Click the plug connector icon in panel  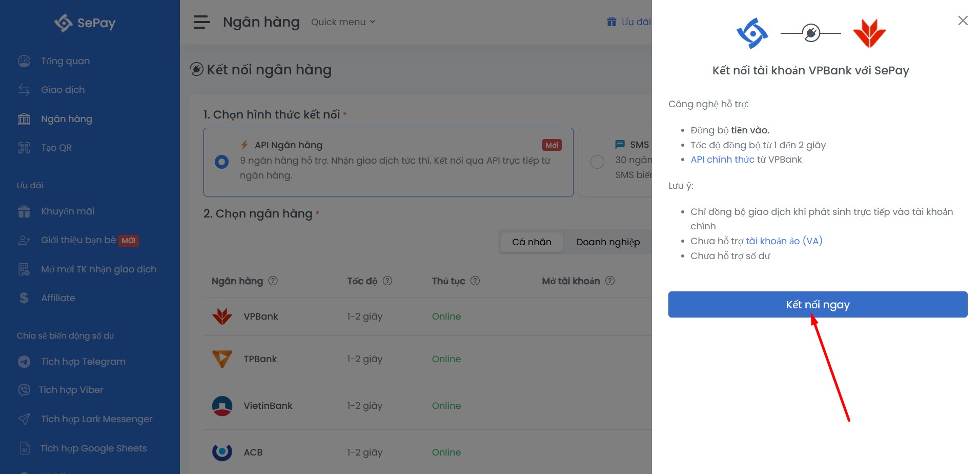click(x=811, y=33)
